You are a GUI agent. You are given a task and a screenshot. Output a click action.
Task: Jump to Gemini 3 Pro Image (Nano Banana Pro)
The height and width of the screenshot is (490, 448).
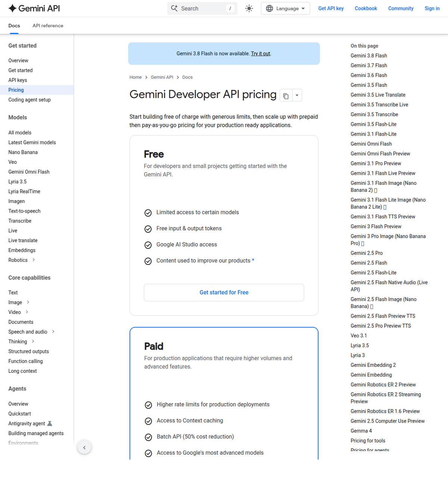[388, 240]
